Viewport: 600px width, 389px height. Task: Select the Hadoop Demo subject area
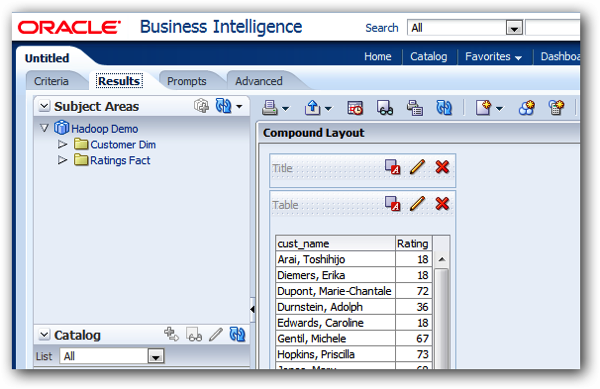[x=104, y=129]
